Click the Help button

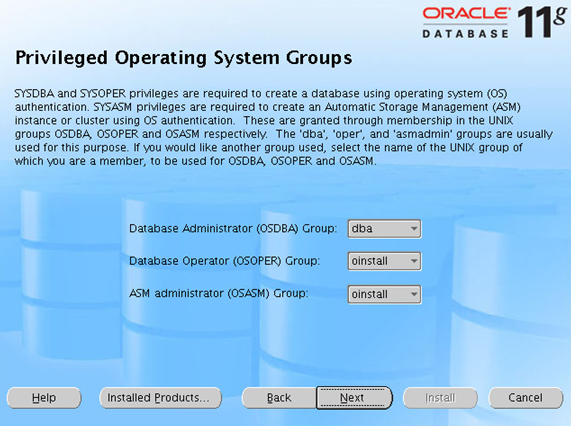pos(44,398)
